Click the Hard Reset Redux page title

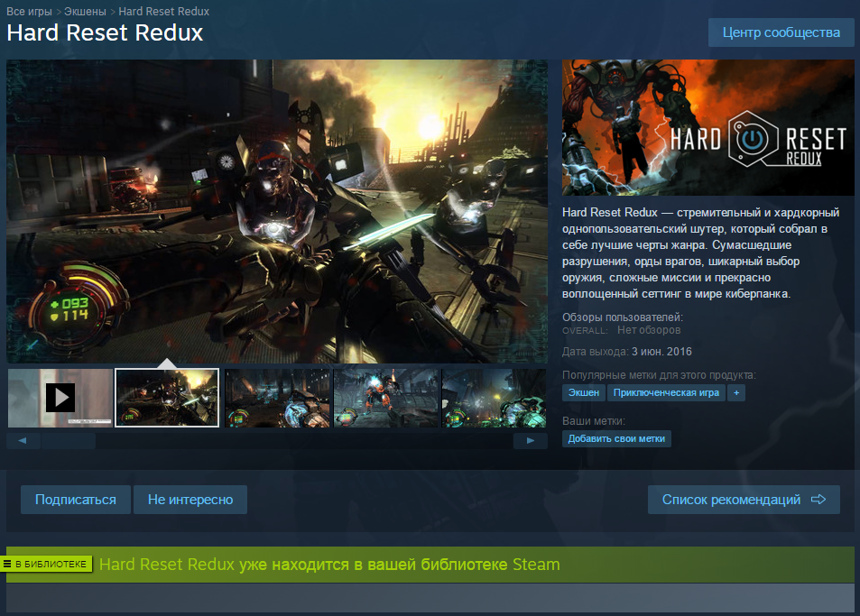[105, 32]
